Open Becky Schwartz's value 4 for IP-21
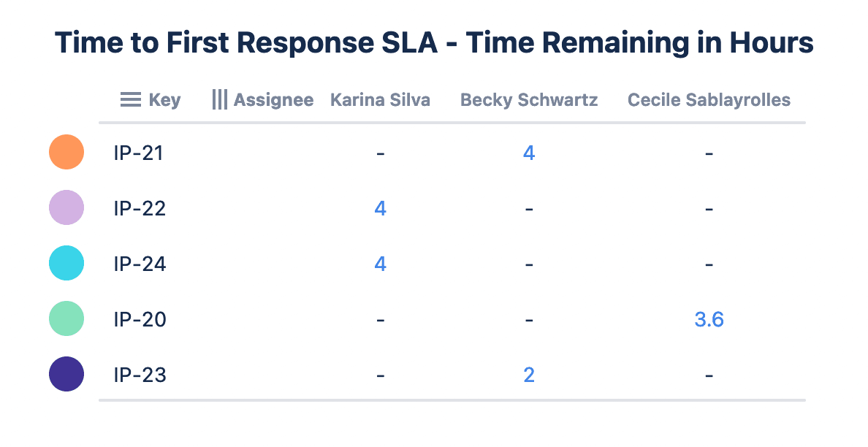The image size is (868, 447). 529,153
